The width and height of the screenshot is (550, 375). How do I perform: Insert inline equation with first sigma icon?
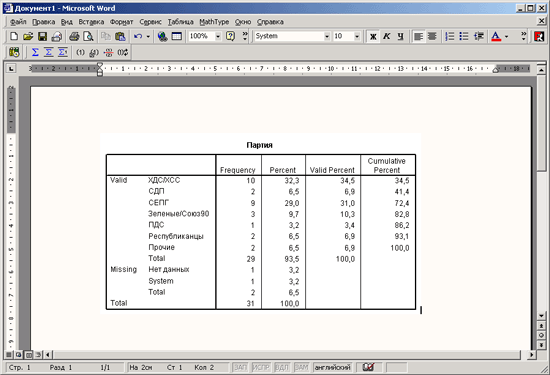pos(35,53)
